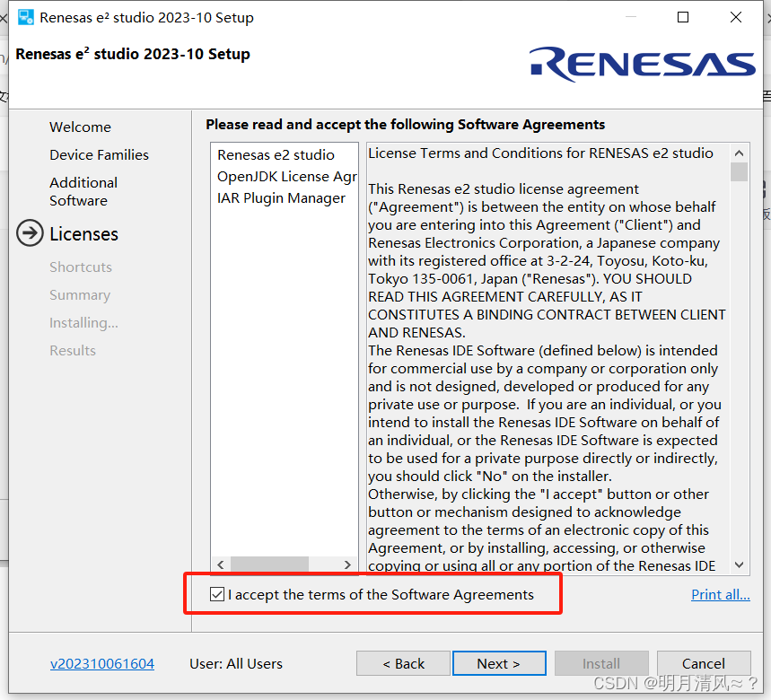Click the license text vertical scrollbar thumb
Image resolution: width=771 pixels, height=700 pixels.
(x=739, y=172)
